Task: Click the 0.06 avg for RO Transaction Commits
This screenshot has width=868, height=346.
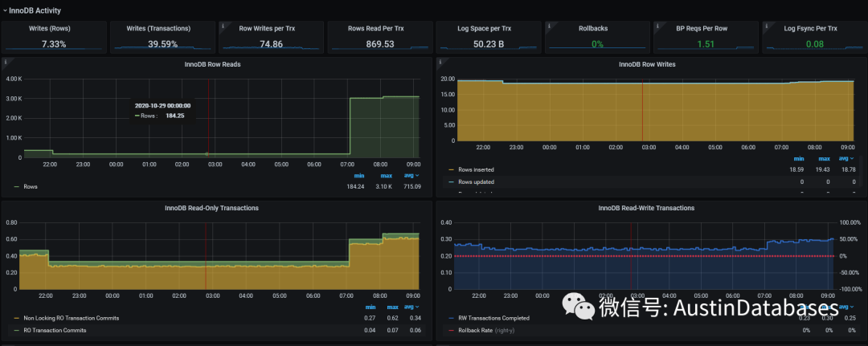Action: 414,330
